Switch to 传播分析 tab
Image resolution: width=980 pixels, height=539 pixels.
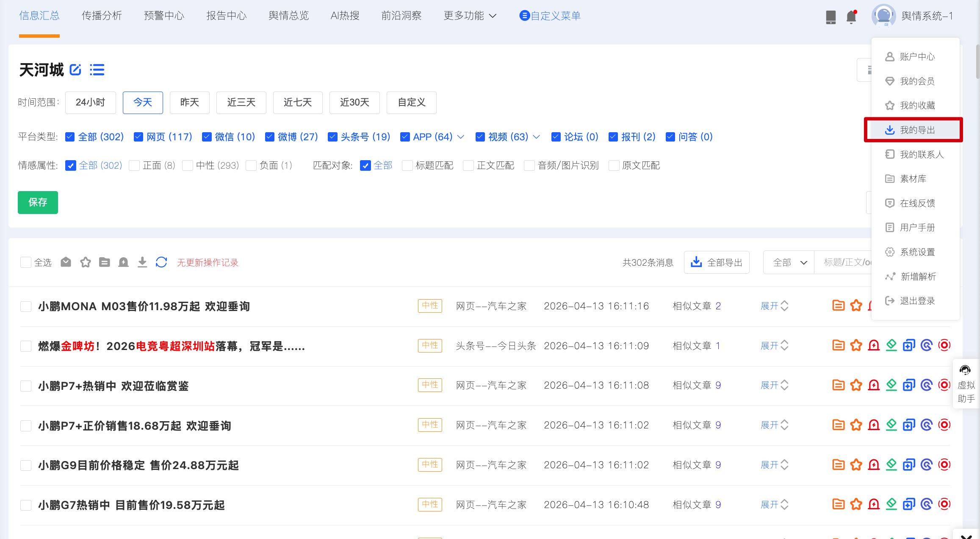102,16
